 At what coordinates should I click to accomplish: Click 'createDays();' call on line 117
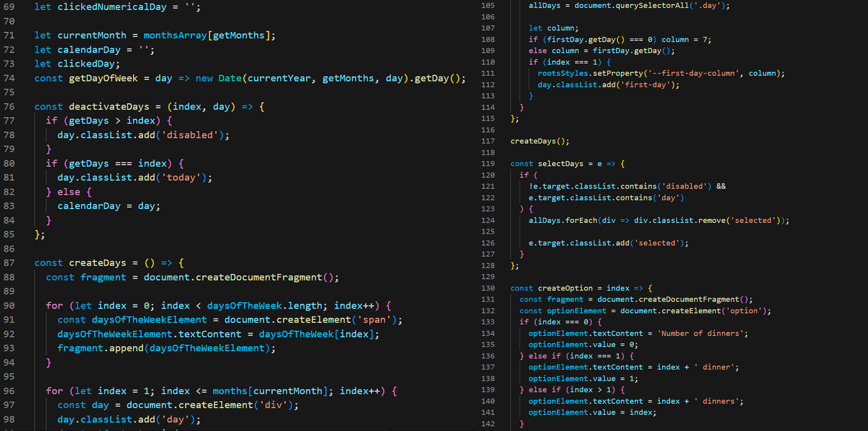540,141
